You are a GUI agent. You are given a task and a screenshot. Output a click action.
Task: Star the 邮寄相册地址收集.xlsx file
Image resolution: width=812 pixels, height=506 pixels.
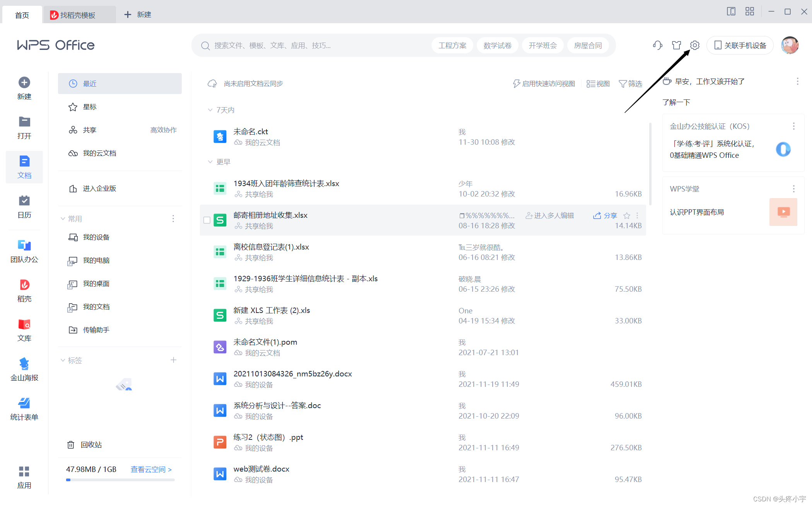click(x=627, y=215)
